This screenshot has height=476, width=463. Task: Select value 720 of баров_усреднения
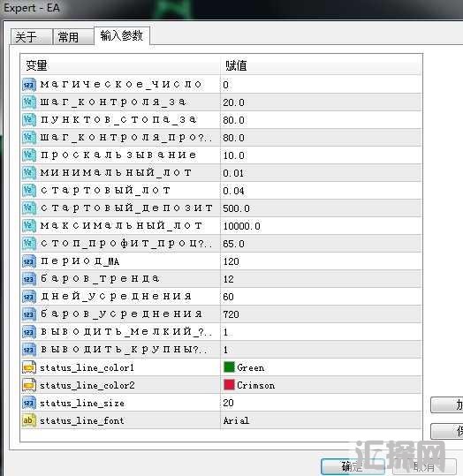click(x=231, y=314)
